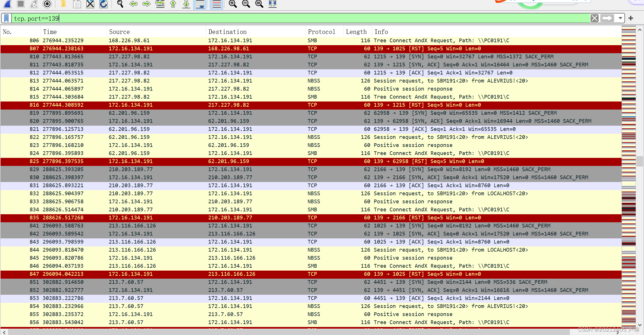Select NBSS Session request packet 844
Viewport: 644px width, 335px height.
click(x=311, y=250)
